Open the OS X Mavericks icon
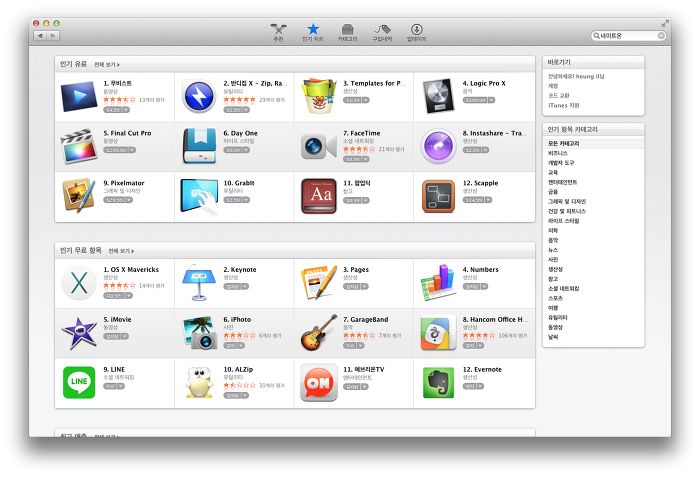The width and height of the screenshot is (700, 477). pos(79,283)
